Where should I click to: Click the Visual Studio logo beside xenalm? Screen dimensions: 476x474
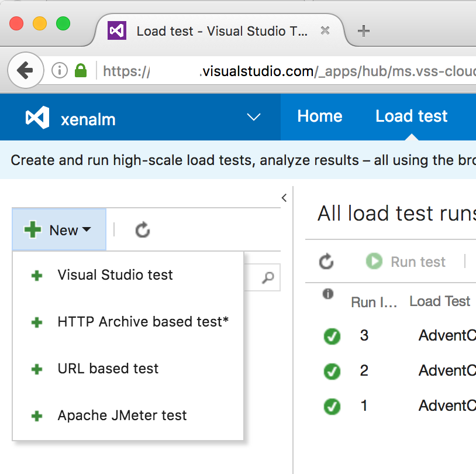tap(37, 119)
